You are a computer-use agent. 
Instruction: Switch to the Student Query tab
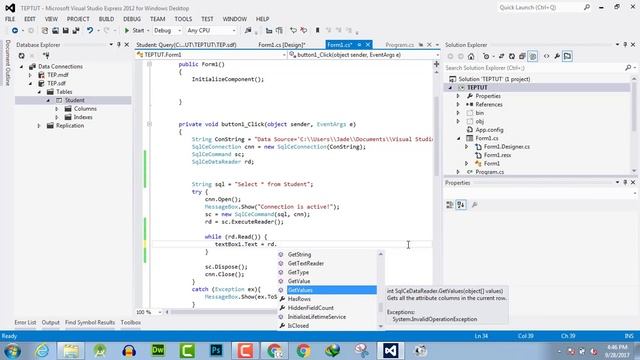pos(187,45)
